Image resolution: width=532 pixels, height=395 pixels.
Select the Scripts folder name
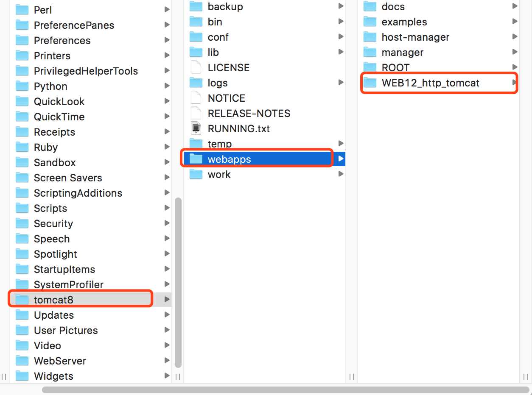[50, 209]
